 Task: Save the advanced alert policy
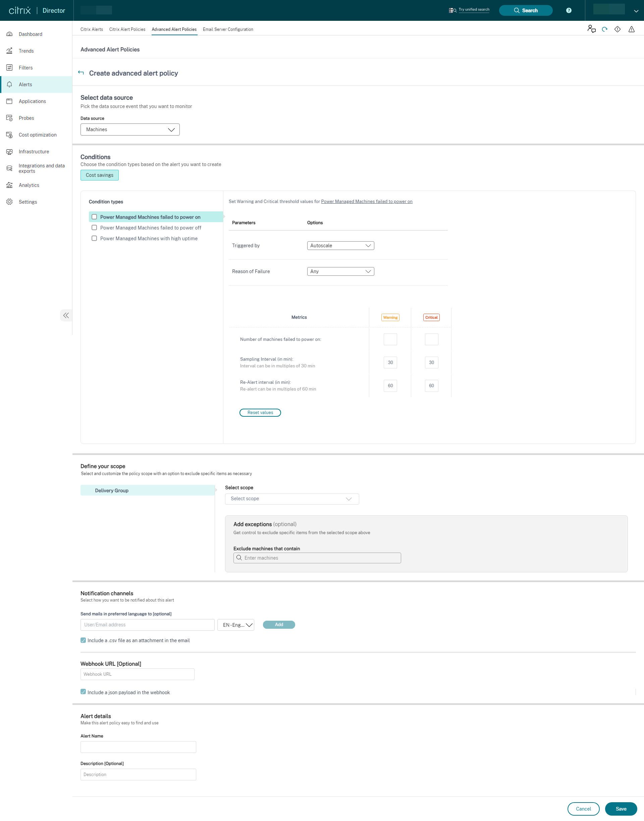pos(620,809)
